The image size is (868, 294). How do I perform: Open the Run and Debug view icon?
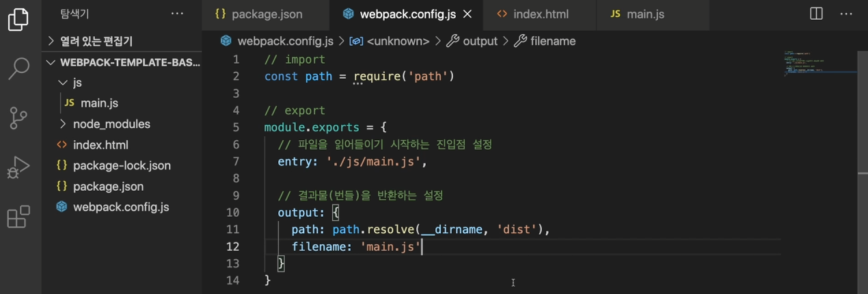(18, 168)
